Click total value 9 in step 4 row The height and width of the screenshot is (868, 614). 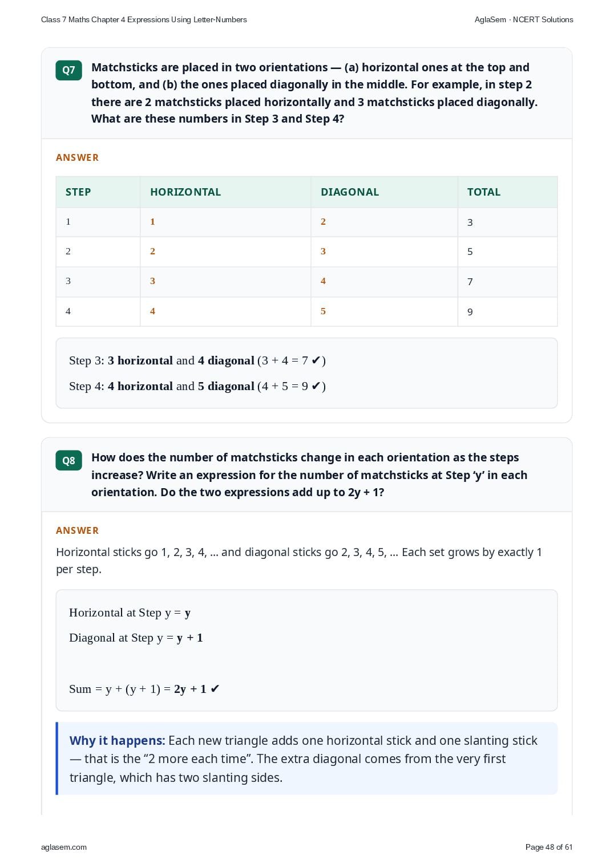coord(470,312)
